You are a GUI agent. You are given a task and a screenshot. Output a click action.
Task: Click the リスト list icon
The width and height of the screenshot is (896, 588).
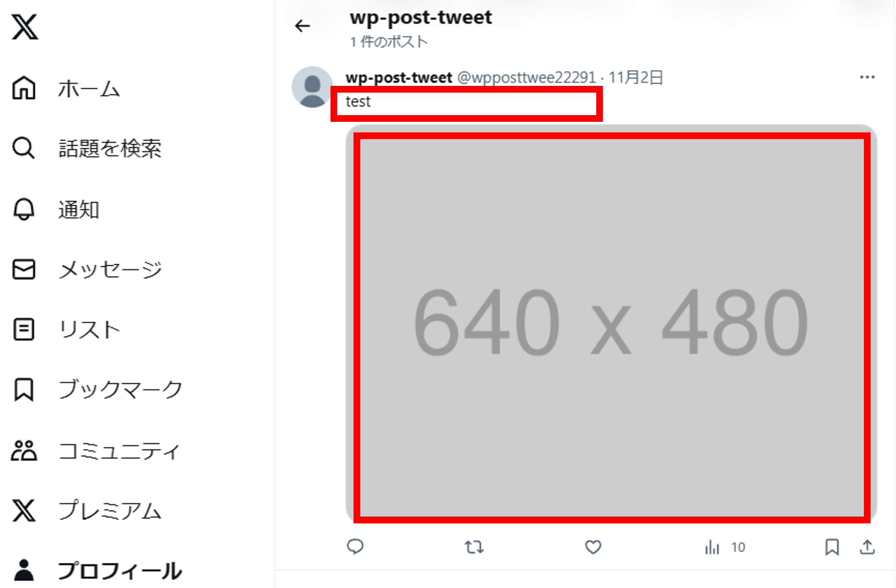[x=24, y=329]
